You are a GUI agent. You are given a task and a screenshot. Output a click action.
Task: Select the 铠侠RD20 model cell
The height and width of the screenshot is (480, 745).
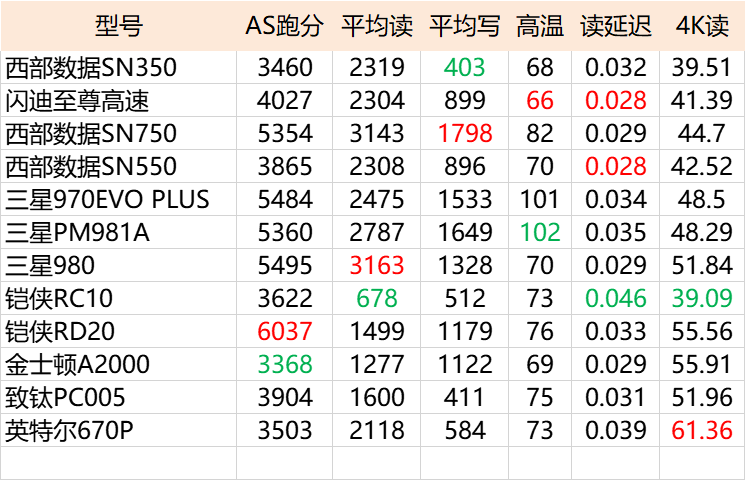[x=119, y=331]
